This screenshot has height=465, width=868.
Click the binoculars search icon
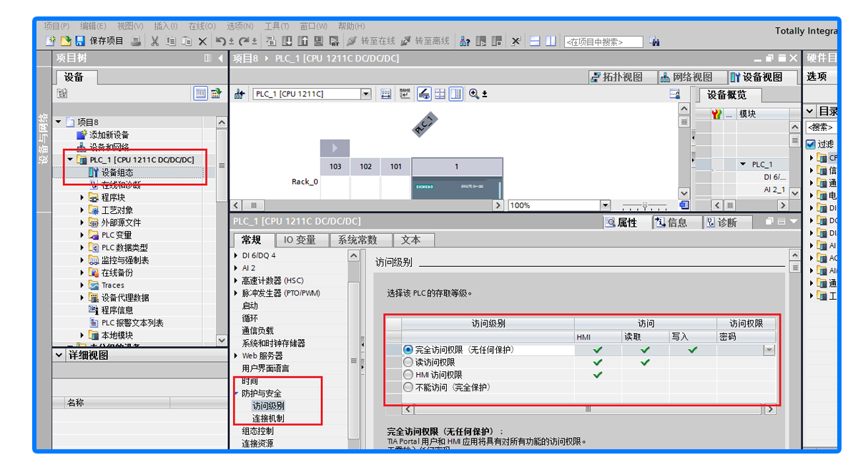[x=654, y=41]
